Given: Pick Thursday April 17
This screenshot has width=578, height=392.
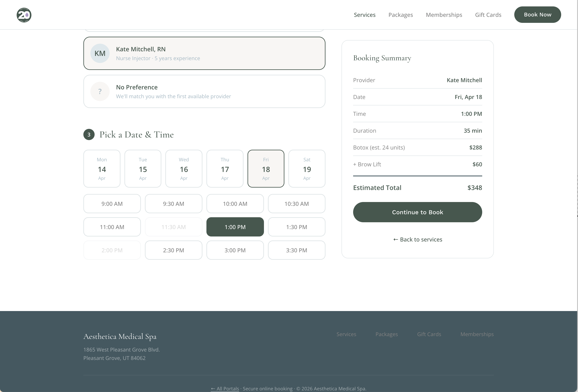Looking at the screenshot, I should tap(225, 169).
